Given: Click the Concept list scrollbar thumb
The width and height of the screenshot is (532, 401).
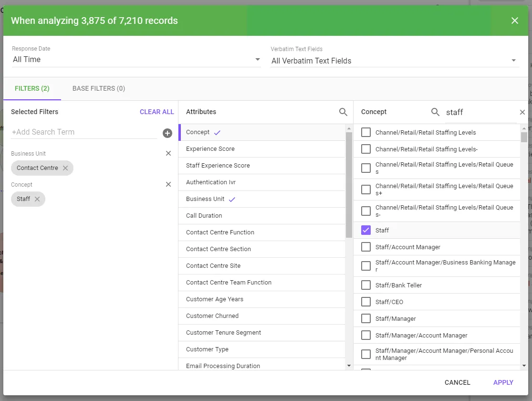Looking at the screenshot, I should (524, 137).
